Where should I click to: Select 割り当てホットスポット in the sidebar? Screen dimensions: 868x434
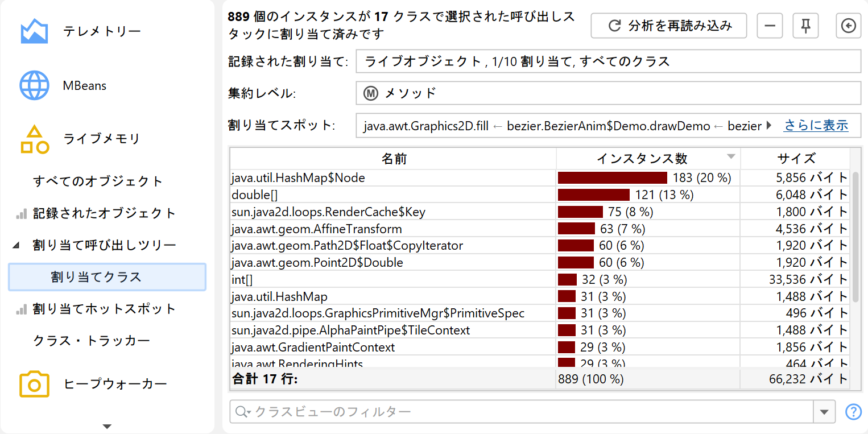point(104,309)
